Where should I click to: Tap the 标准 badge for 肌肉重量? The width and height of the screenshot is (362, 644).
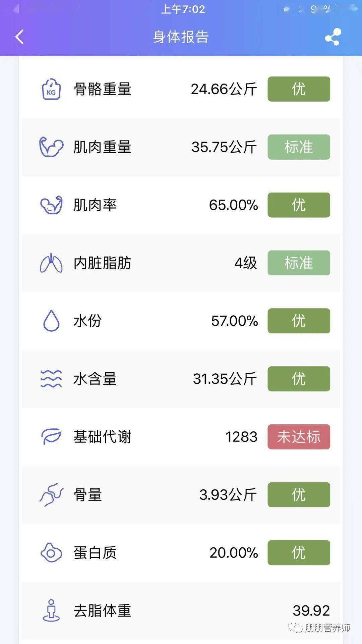(299, 147)
